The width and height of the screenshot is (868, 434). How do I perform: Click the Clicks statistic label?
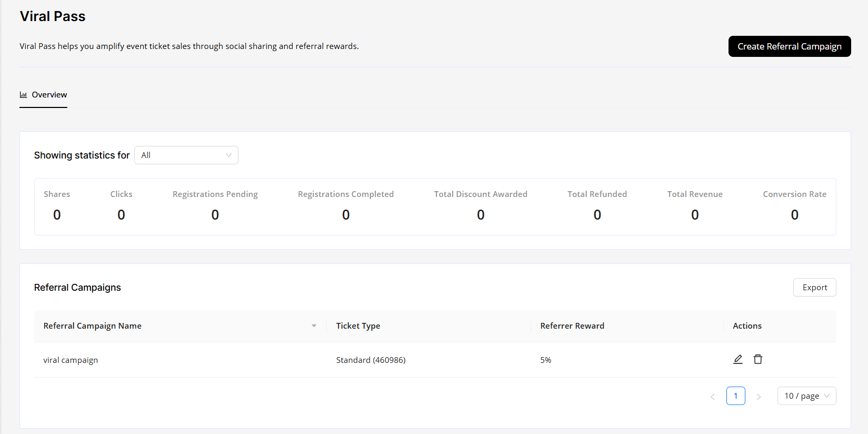pyautogui.click(x=121, y=194)
